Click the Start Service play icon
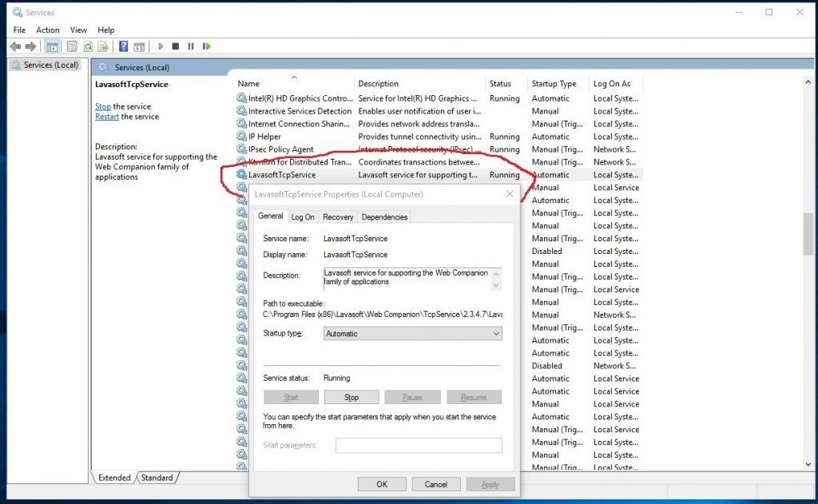818x504 pixels. (x=161, y=46)
